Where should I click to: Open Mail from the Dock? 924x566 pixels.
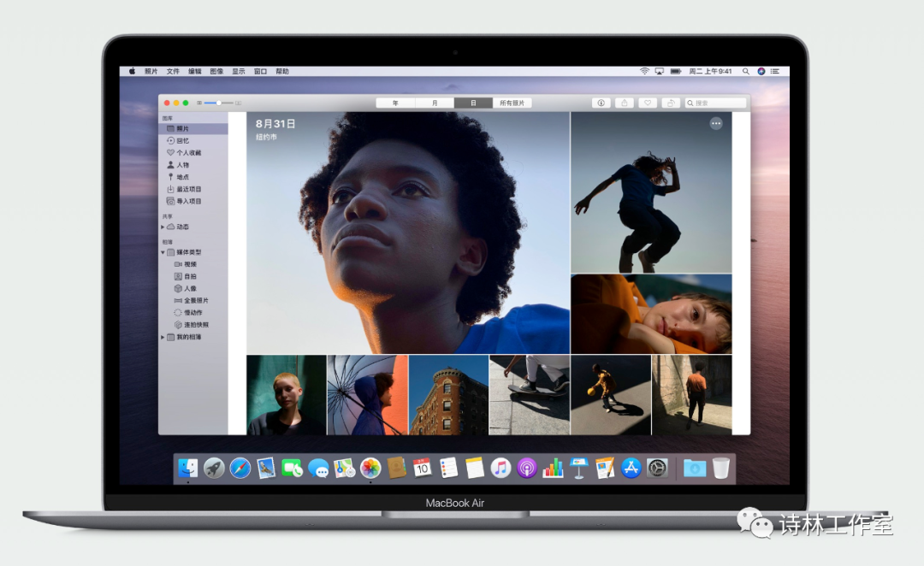[266, 469]
